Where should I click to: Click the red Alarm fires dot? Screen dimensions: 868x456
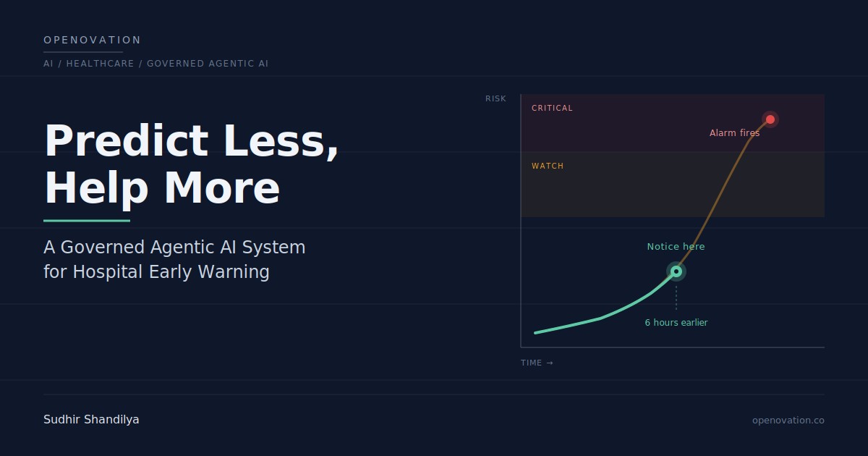point(770,119)
